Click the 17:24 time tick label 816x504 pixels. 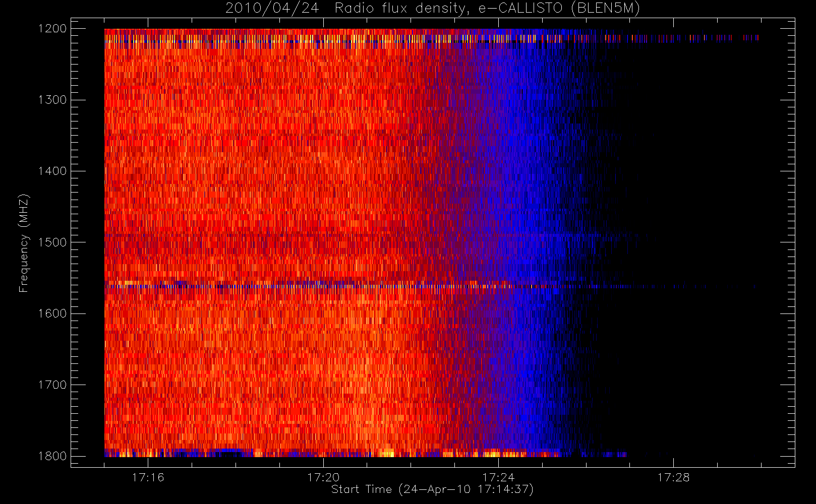(x=498, y=477)
